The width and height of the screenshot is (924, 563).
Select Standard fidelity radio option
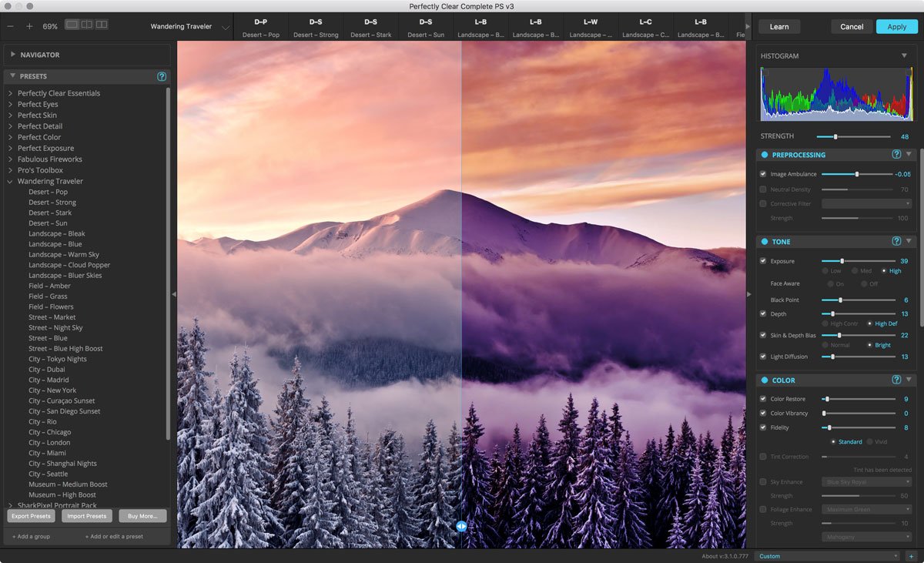click(x=834, y=441)
